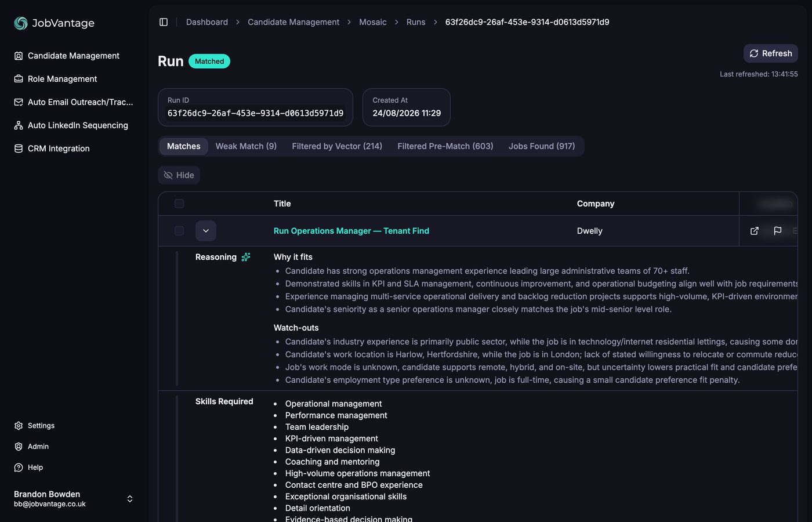This screenshot has height=522, width=812.
Task: Click the AI sparkle icon beside Reasoning
Action: pos(246,257)
